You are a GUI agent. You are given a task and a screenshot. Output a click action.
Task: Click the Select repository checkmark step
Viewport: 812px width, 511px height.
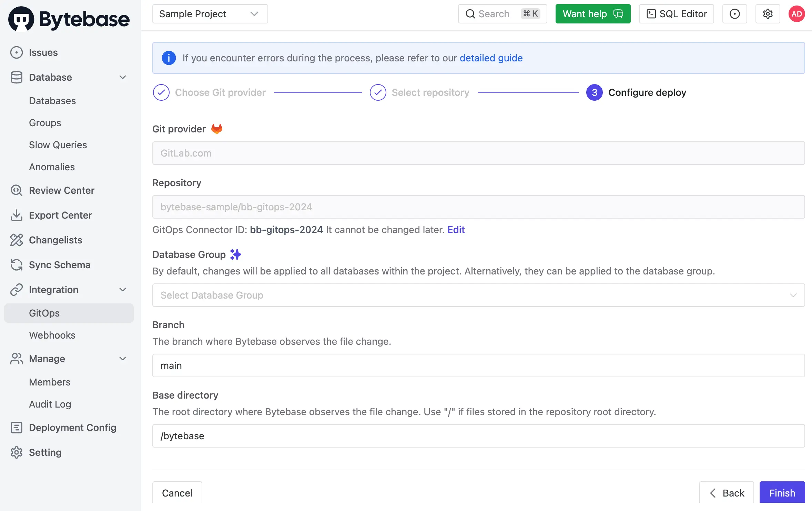click(x=378, y=92)
